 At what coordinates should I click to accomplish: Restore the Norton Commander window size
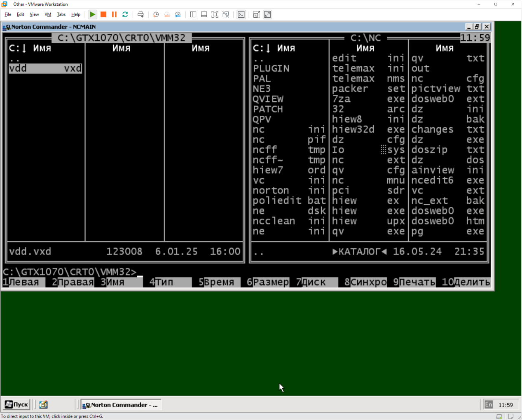(477, 27)
